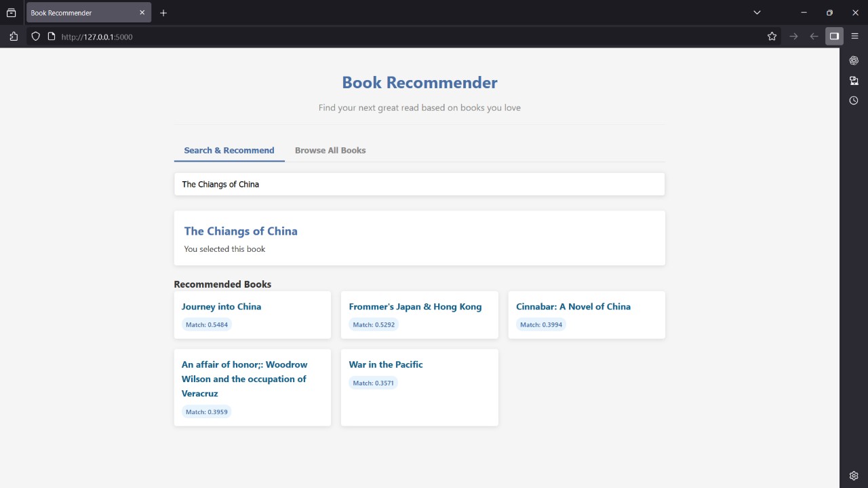Open the Journey into China recommendation
This screenshot has width=868, height=488.
pos(221,306)
